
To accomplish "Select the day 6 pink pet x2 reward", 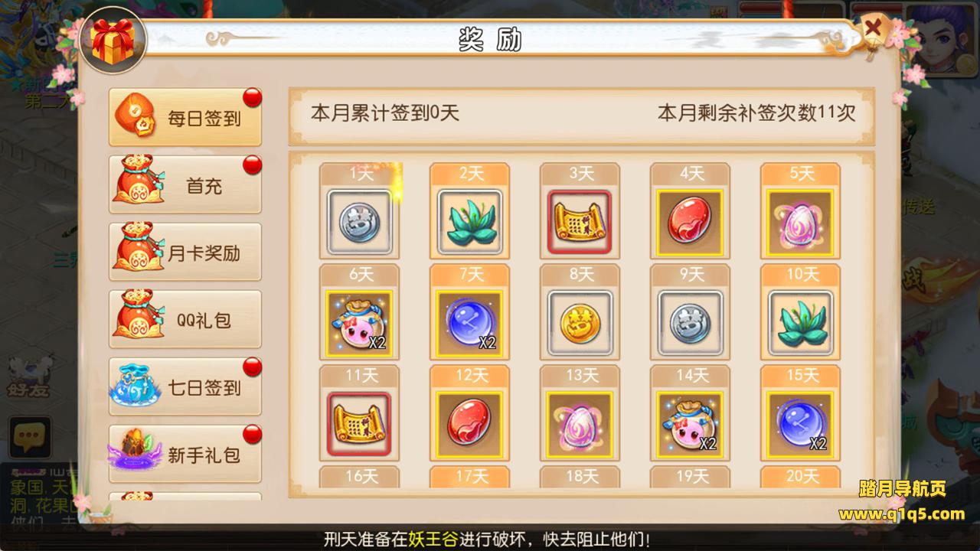I will coord(359,323).
